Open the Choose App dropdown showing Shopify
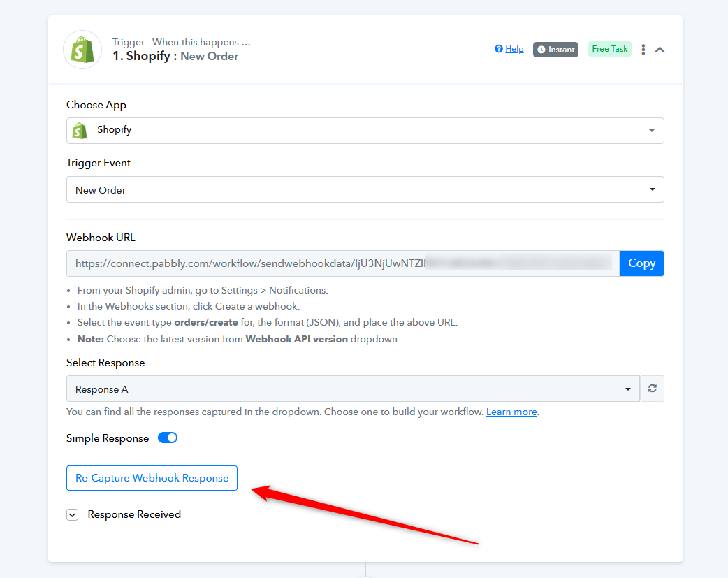The image size is (728, 578). (365, 131)
